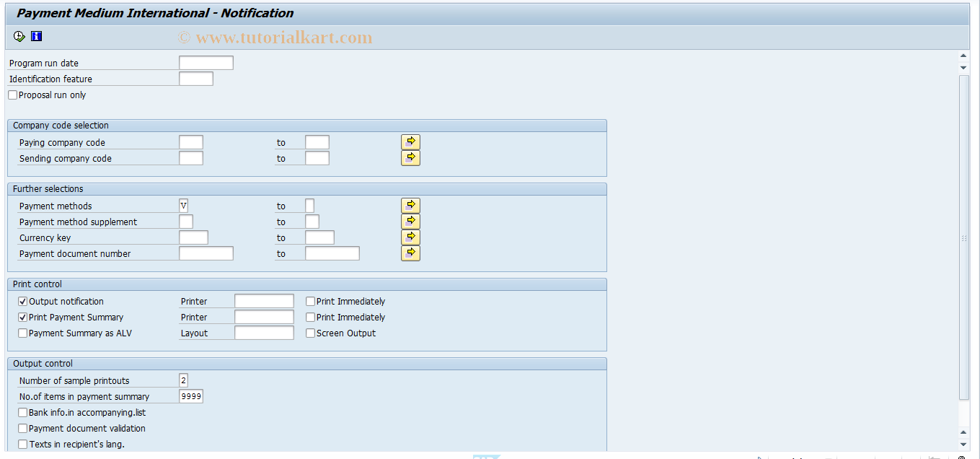The height and width of the screenshot is (459, 980).
Task: Click Sending company code from field
Action: 191,158
